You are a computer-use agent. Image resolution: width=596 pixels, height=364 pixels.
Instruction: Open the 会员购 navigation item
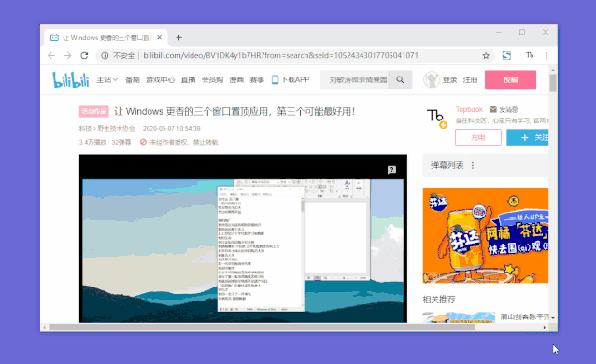[212, 79]
